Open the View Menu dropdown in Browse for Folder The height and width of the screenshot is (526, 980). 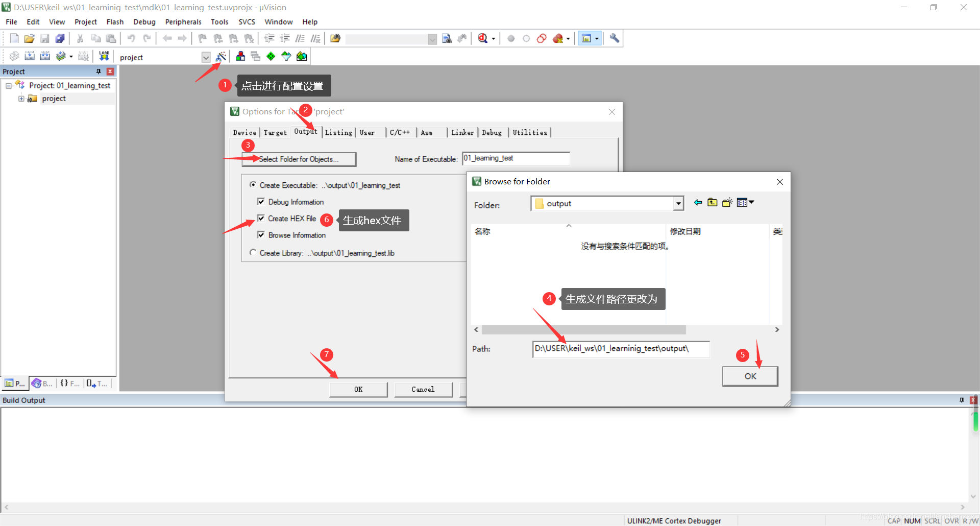pyautogui.click(x=746, y=203)
